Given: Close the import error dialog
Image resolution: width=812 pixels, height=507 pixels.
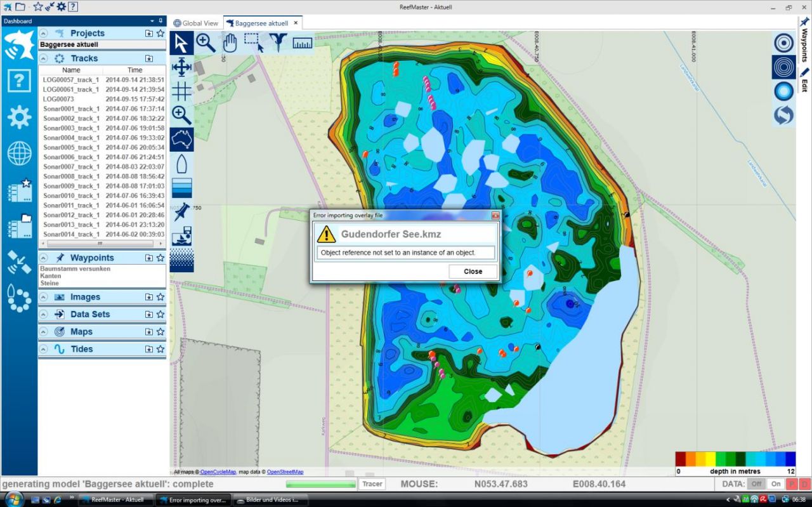Looking at the screenshot, I should [x=473, y=271].
